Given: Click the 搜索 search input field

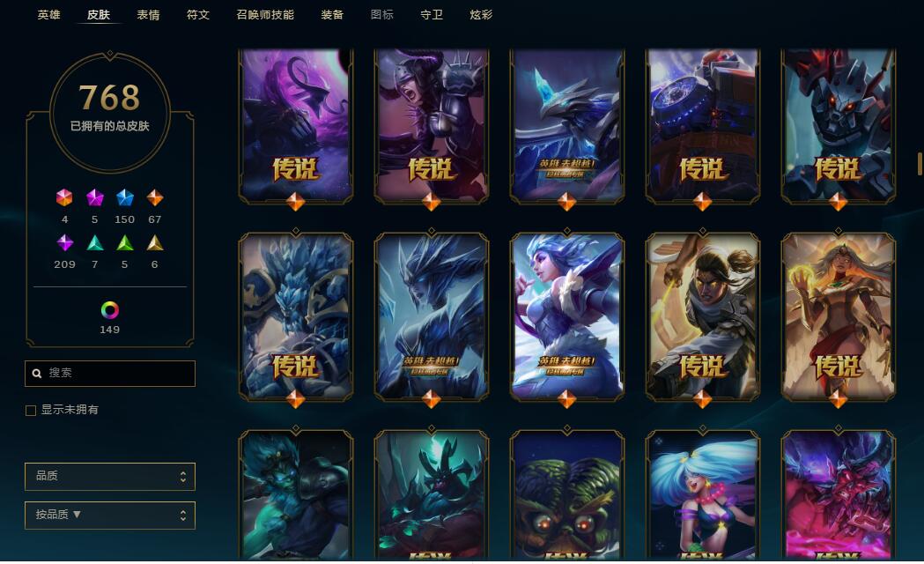Looking at the screenshot, I should coord(109,374).
